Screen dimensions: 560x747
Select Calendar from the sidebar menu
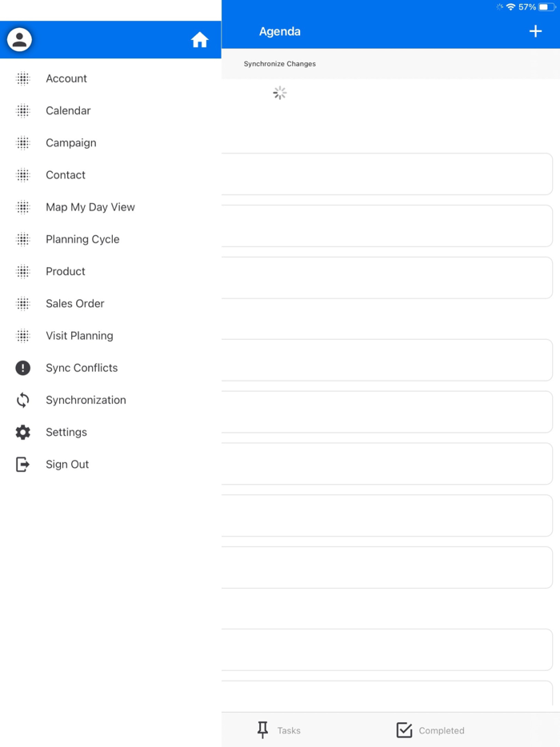[x=68, y=110]
